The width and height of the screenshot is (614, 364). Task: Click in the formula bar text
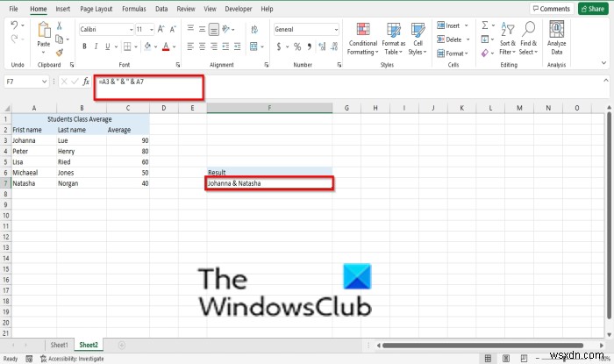[x=121, y=82]
